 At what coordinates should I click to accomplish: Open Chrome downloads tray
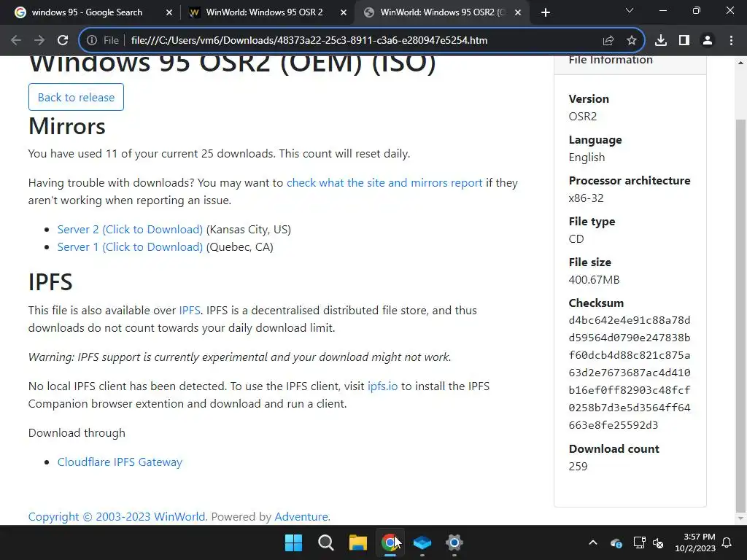(661, 41)
